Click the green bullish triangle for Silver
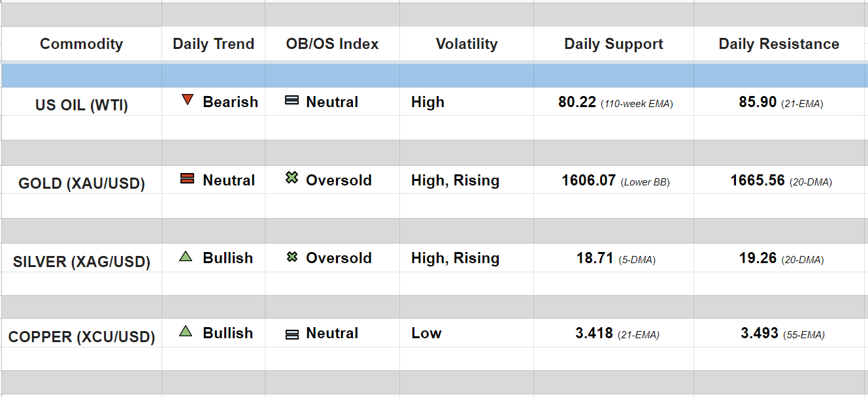The height and width of the screenshot is (397, 868). point(186,257)
